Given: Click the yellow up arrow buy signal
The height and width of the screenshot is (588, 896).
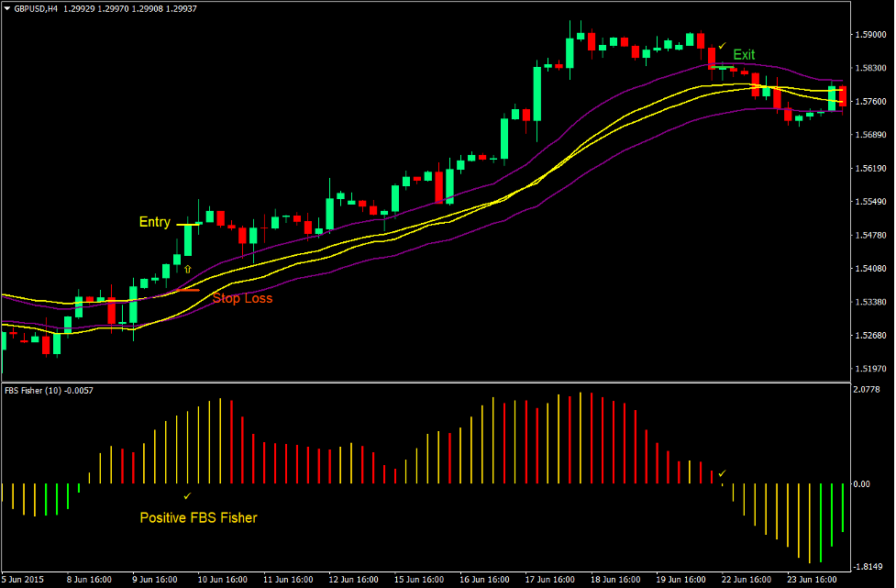Looking at the screenshot, I should tap(188, 269).
